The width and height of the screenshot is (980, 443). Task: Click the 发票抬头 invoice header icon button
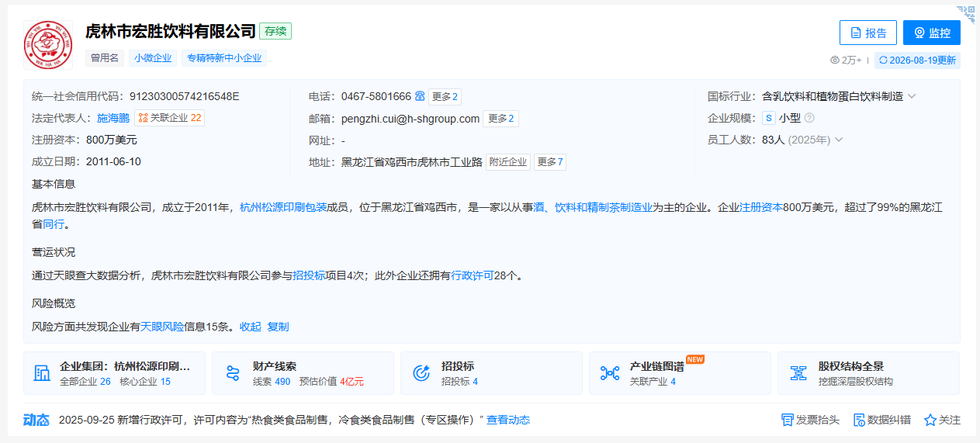click(x=810, y=420)
